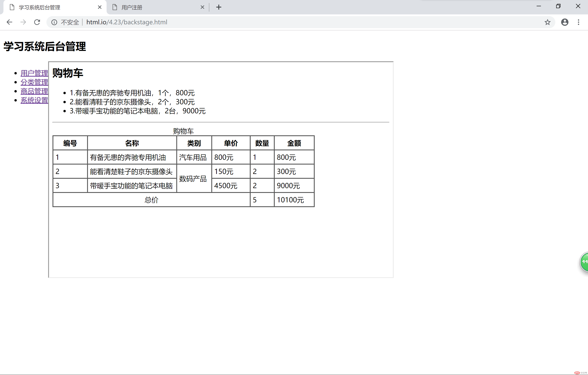Click the 10100元 total amount cell
Image resolution: width=588 pixels, height=375 pixels.
tap(294, 200)
